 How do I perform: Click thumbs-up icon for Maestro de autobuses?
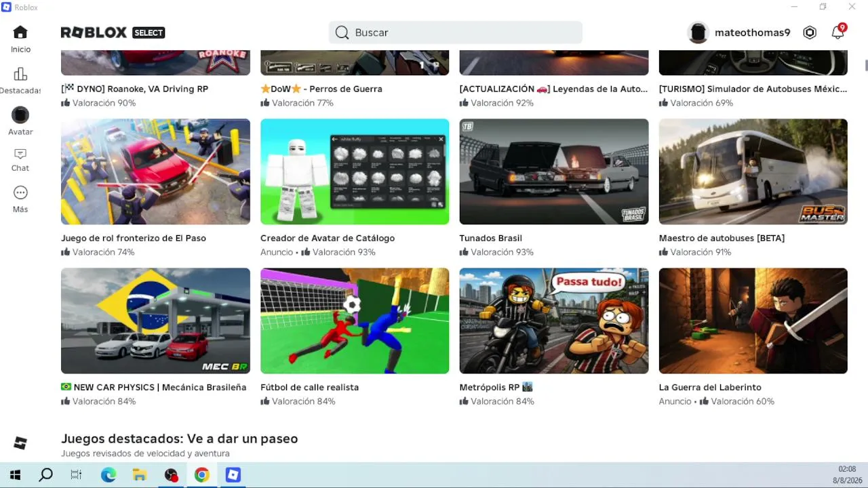click(664, 252)
